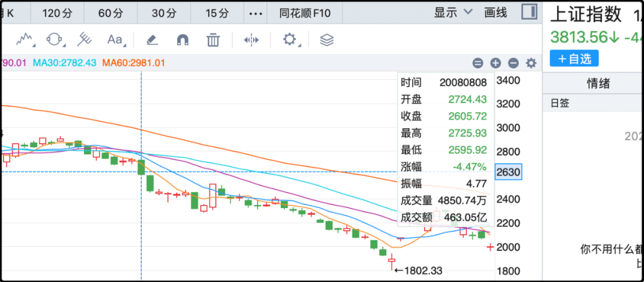Choose the Aa text annotation tool
The height and width of the screenshot is (282, 644).
tap(114, 40)
